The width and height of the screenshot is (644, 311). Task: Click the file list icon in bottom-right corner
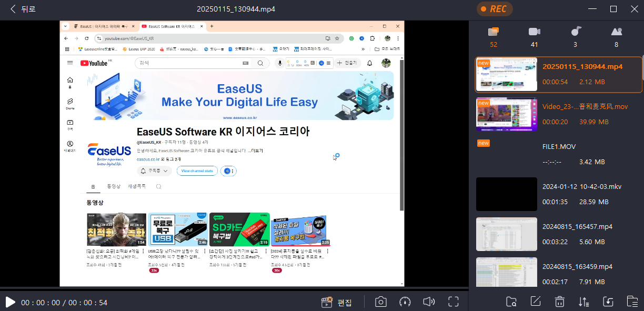[632, 302]
